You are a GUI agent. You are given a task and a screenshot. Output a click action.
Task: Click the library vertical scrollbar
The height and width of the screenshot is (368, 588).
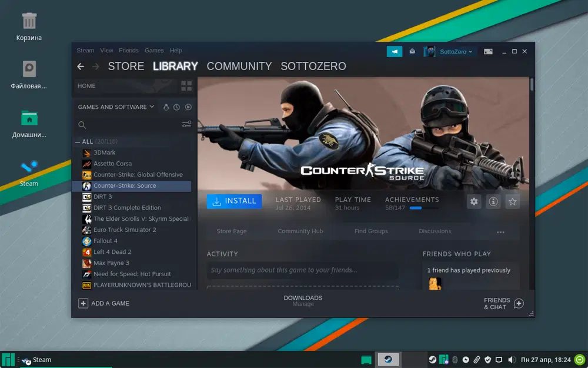[x=532, y=84]
